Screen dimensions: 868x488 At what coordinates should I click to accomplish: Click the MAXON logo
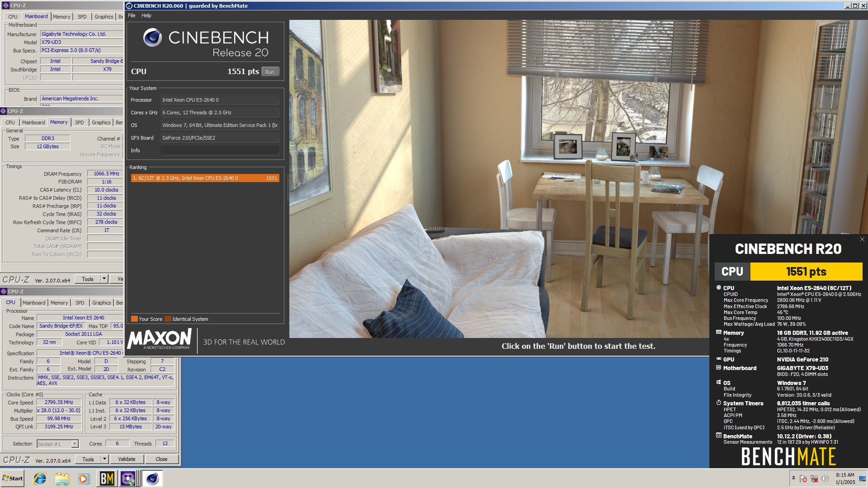pyautogui.click(x=160, y=339)
